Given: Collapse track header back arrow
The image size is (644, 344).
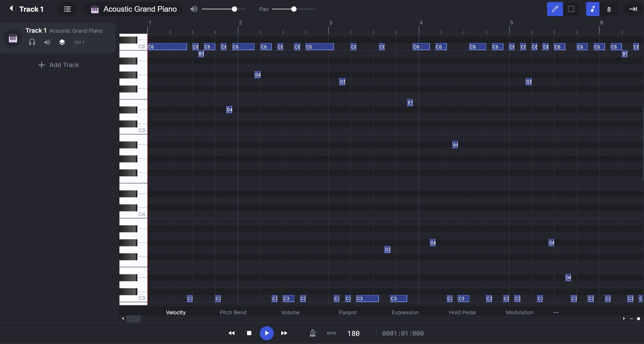Looking at the screenshot, I should [x=11, y=8].
